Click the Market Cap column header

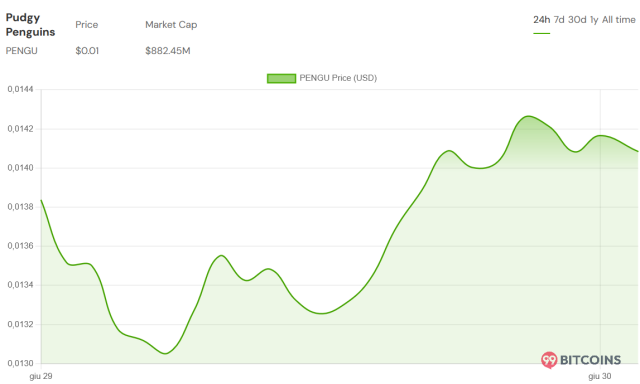(171, 25)
